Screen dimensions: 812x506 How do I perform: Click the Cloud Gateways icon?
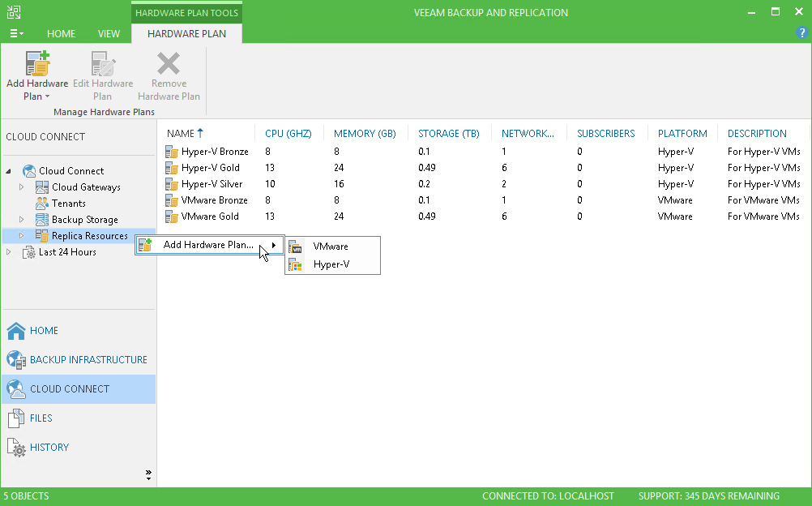coord(42,187)
